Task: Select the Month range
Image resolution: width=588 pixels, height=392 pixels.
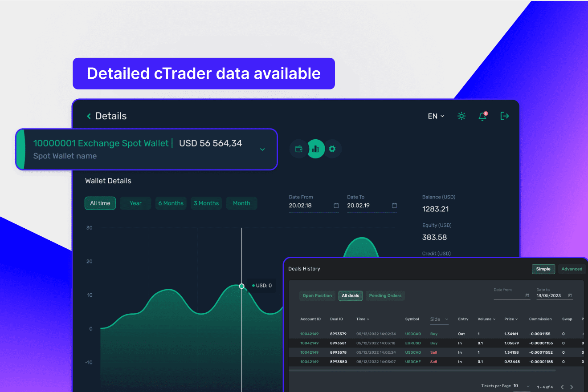Action: [241, 203]
